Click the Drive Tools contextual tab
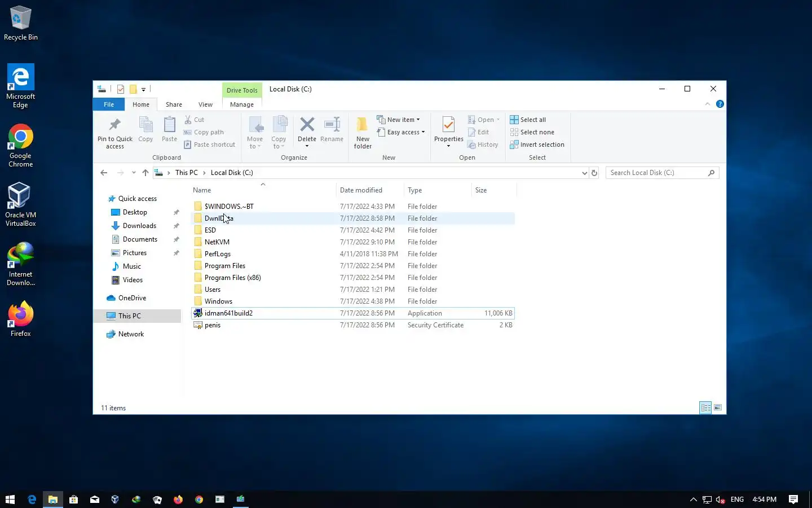 coord(242,90)
